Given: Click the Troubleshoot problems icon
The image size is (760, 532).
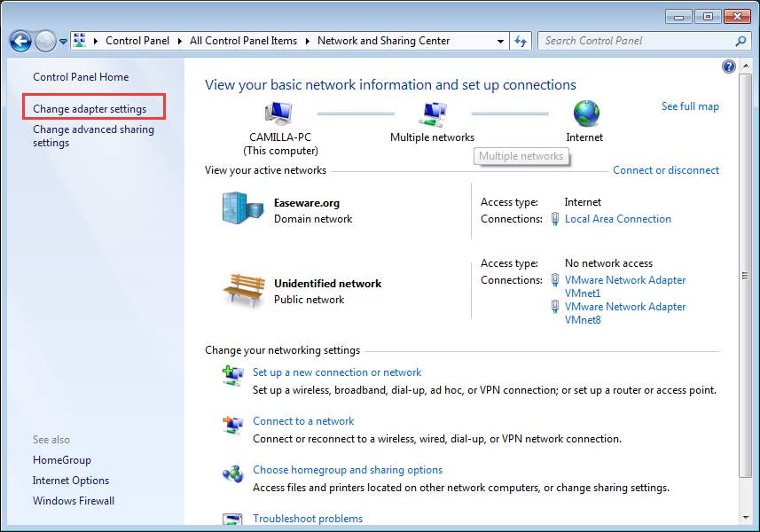Looking at the screenshot, I should click(232, 519).
